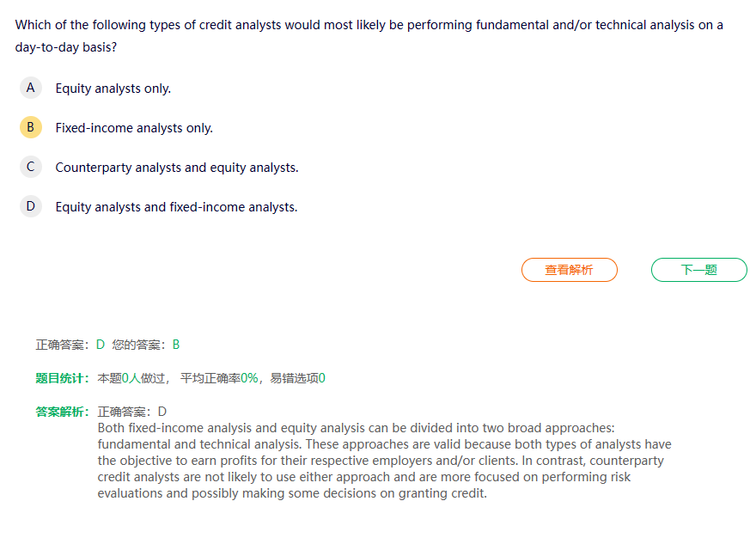Image resolution: width=756 pixels, height=550 pixels.
Task: Click the green 题目统计 heading
Action: click(x=62, y=378)
